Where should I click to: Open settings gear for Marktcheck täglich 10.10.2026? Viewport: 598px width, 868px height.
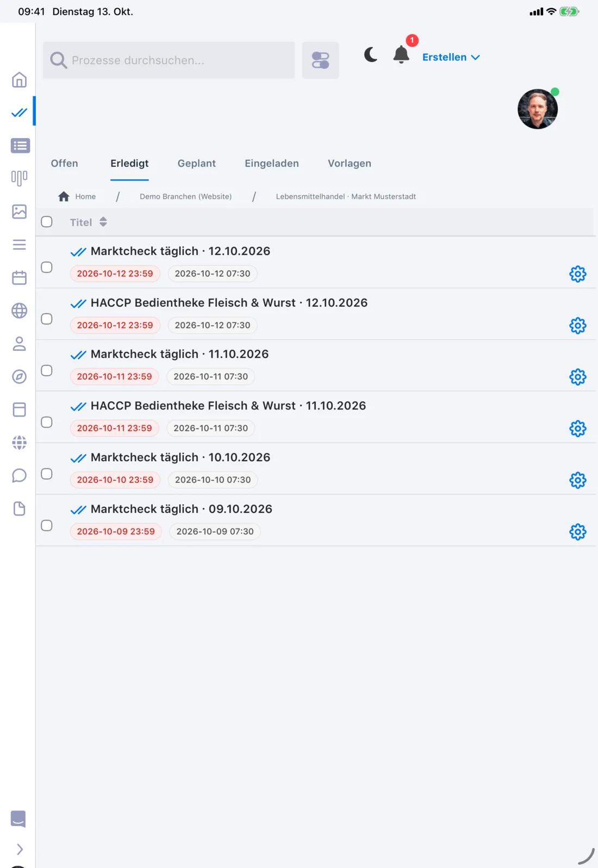[x=578, y=480]
